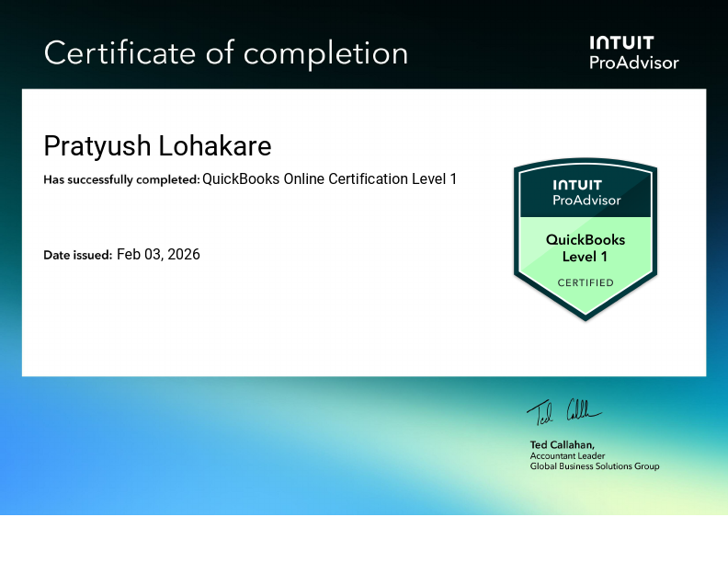Click the Ted Callahan handwritten signature
Image resolution: width=728 pixels, height=563 pixels.
[563, 411]
